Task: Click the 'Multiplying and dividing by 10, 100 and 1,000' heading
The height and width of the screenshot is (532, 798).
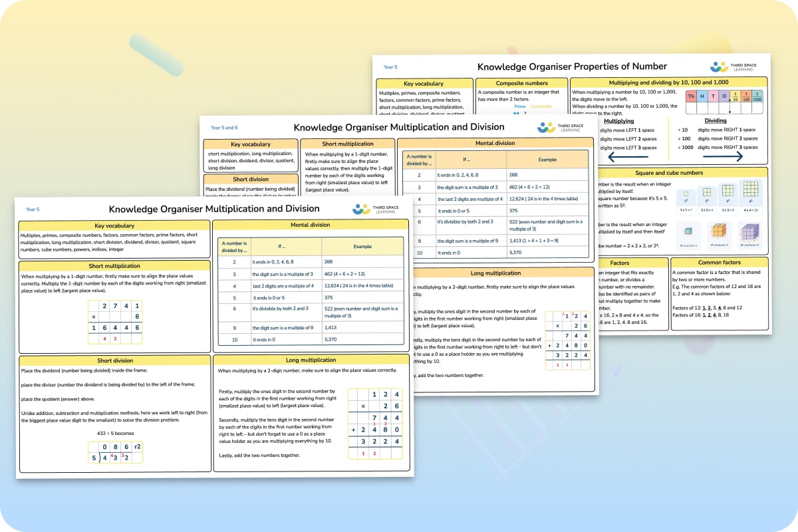Action: point(669,82)
